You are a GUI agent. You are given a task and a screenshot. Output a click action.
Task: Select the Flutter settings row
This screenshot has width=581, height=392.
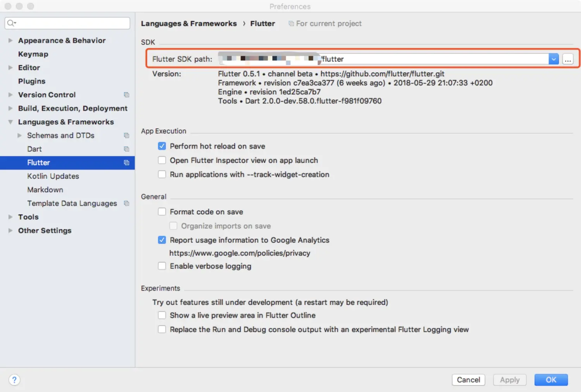[67, 163]
